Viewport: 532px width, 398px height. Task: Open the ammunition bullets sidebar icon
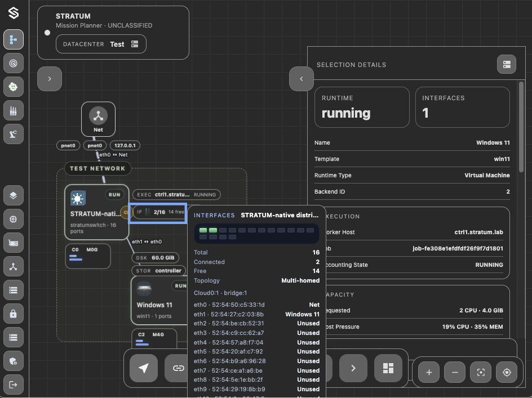click(14, 110)
